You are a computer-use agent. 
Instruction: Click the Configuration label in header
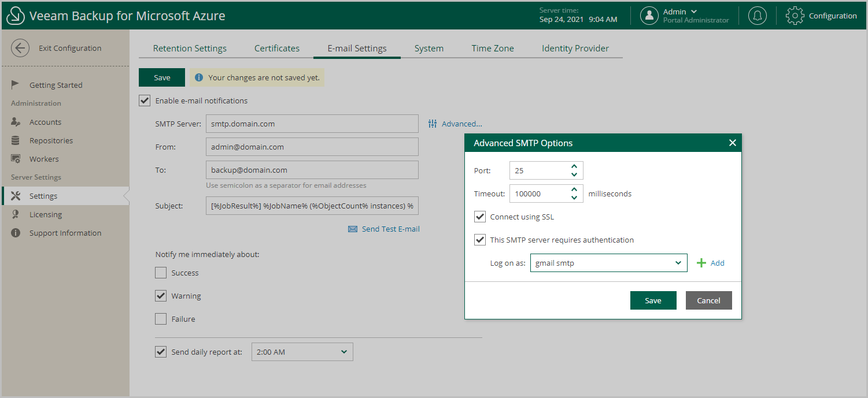(833, 16)
